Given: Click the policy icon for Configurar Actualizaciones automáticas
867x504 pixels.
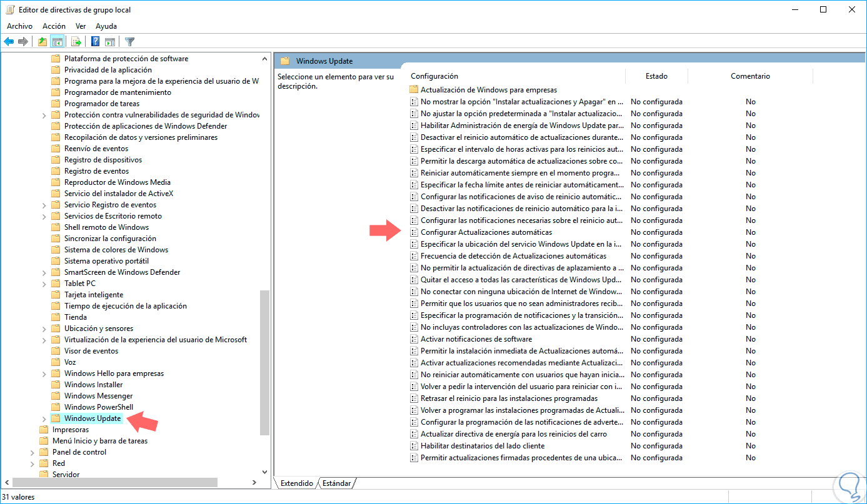Looking at the screenshot, I should coord(413,232).
